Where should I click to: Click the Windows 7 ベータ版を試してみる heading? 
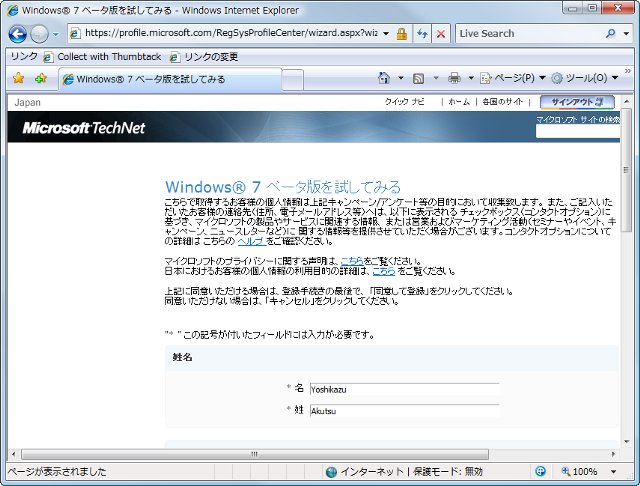pos(283,187)
